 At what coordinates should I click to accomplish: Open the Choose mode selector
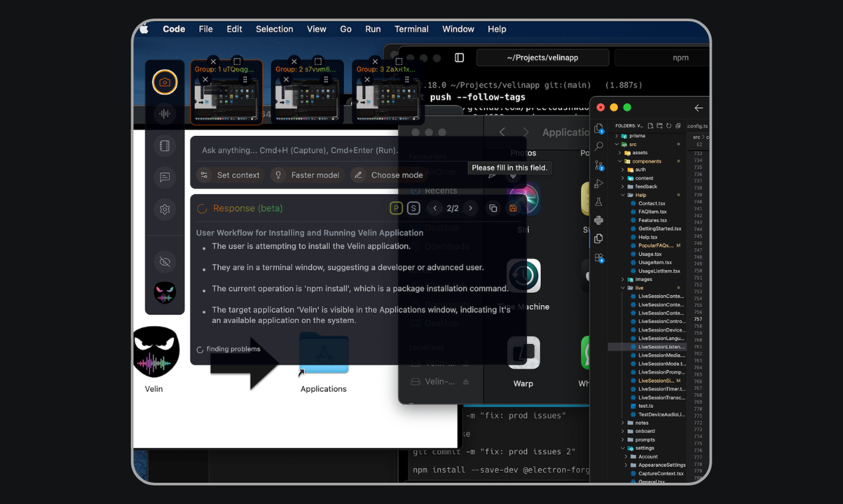[390, 175]
